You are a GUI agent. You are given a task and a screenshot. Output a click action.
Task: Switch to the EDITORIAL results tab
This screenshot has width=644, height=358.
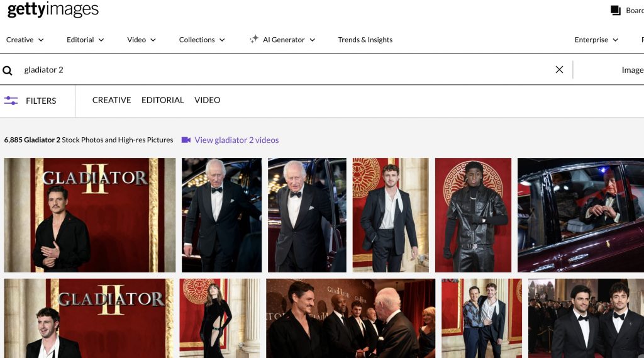pyautogui.click(x=162, y=100)
